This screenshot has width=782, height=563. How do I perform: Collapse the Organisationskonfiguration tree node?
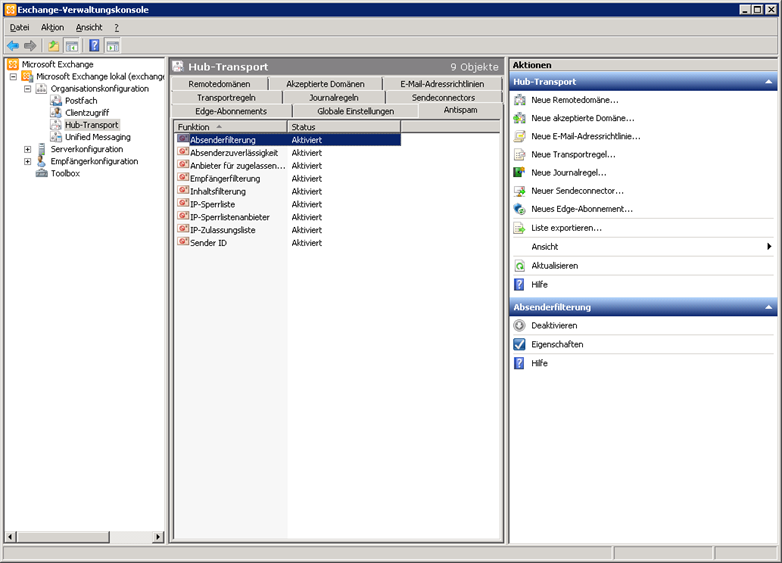(28, 89)
